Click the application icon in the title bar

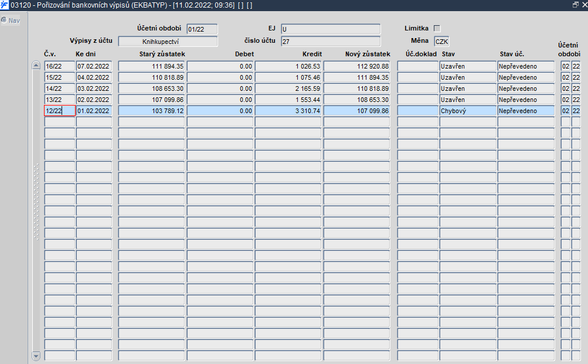point(4,5)
